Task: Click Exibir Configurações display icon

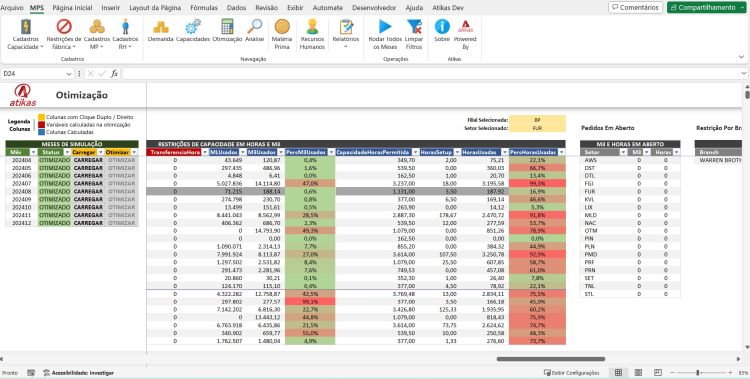Action: coord(547,372)
